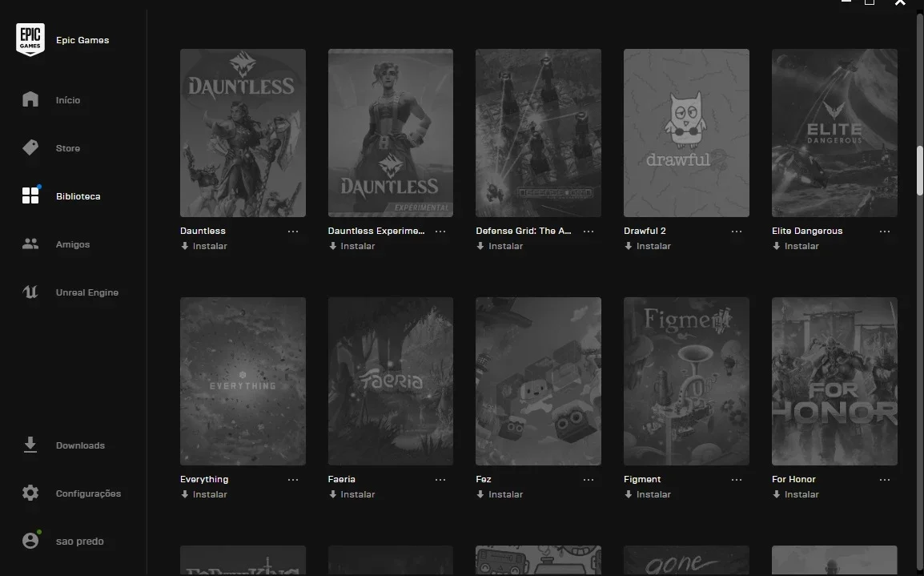
Task: Open the three-dot menu for Elite Dangerous
Action: click(885, 231)
